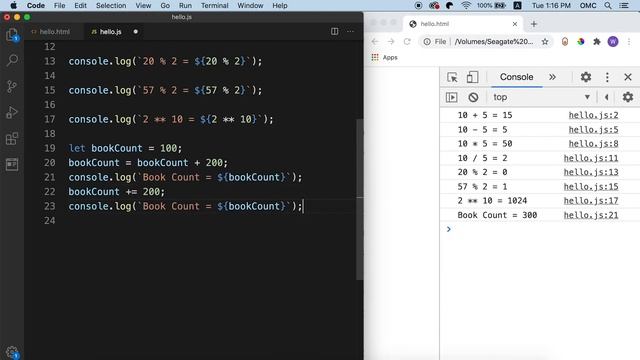Open the top JavaScript context dropdown
The height and width of the screenshot is (360, 640).
pyautogui.click(x=541, y=97)
